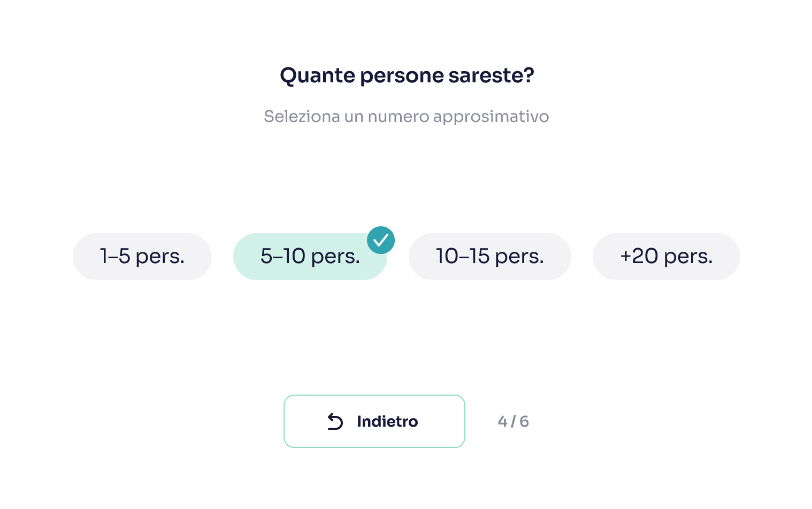Deselect the 5–10 pers. option
This screenshot has width=812, height=509.
[x=310, y=257]
